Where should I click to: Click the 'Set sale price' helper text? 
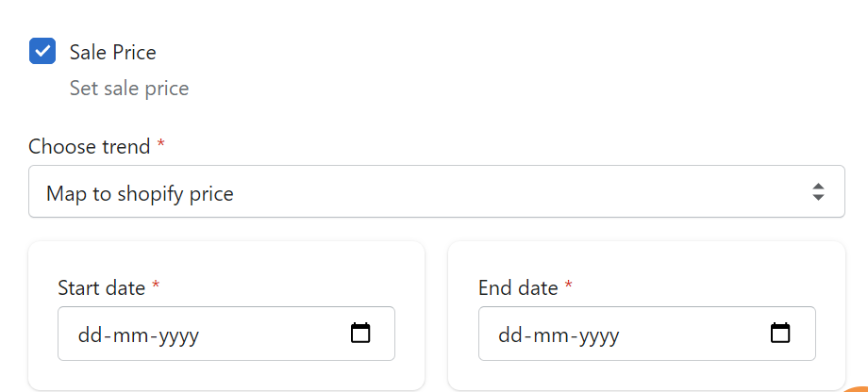click(129, 89)
